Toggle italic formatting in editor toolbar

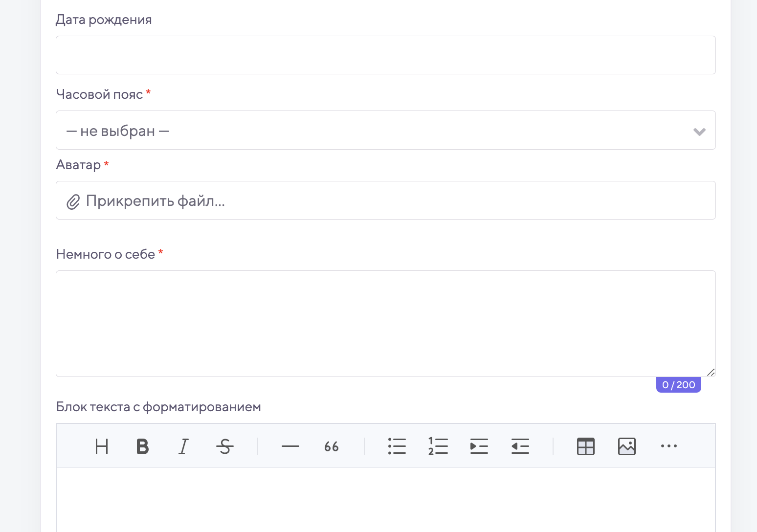click(x=183, y=446)
